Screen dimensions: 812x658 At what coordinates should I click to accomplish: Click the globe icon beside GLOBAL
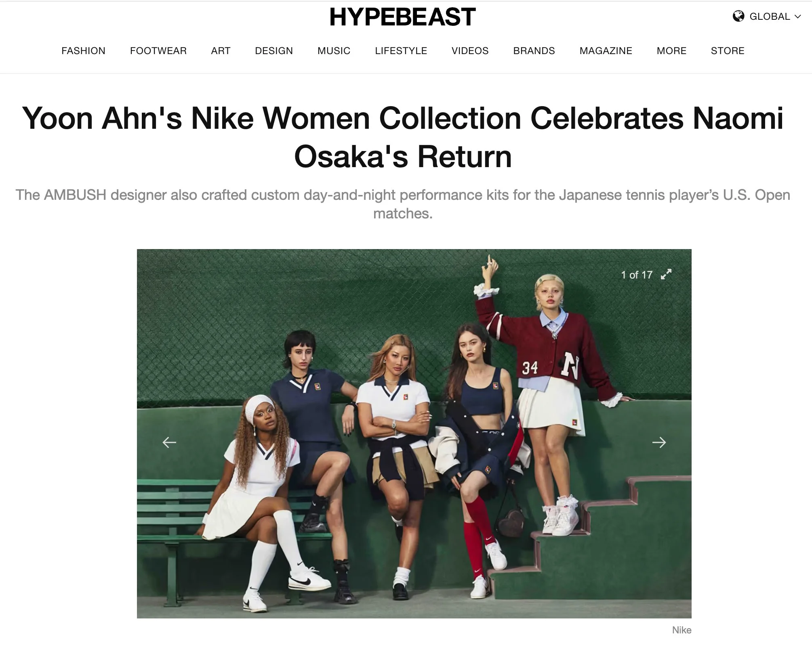[x=738, y=16]
